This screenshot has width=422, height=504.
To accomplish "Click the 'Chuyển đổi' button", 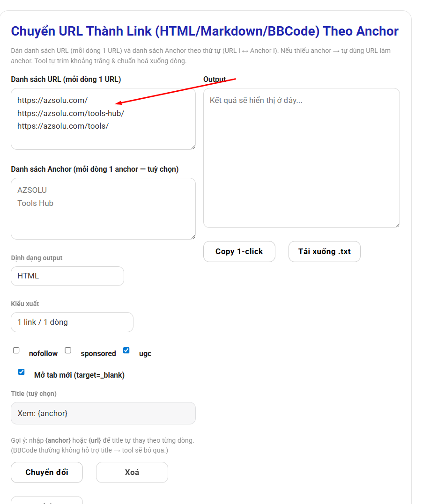I will 47,473.
